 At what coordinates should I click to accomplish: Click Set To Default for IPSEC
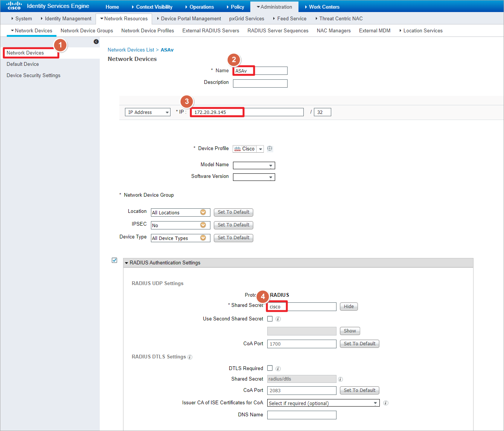[x=233, y=225]
